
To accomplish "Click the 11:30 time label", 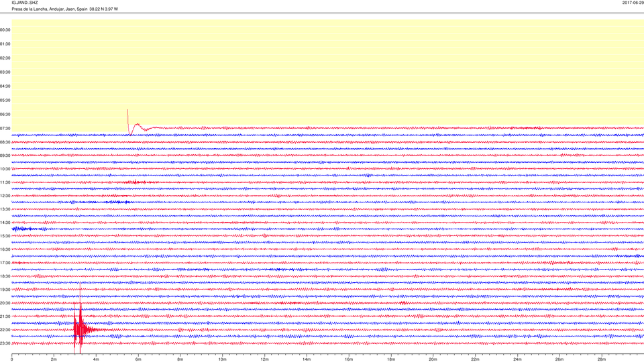I will click(x=5, y=182).
